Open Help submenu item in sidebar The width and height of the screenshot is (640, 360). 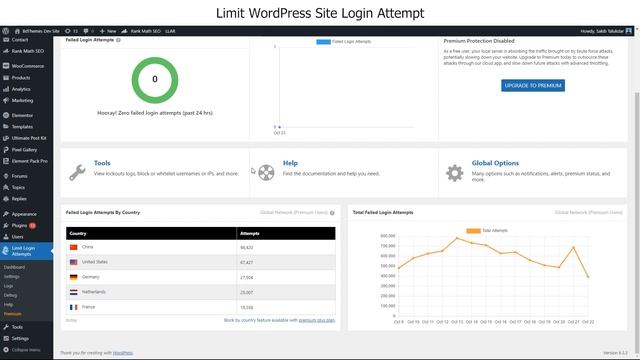(9, 304)
